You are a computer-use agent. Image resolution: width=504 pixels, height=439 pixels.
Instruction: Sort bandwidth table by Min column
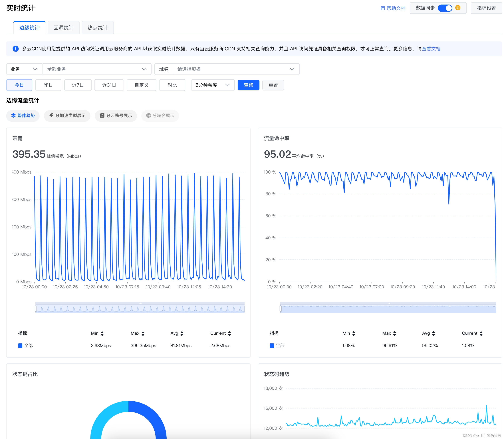pos(102,333)
